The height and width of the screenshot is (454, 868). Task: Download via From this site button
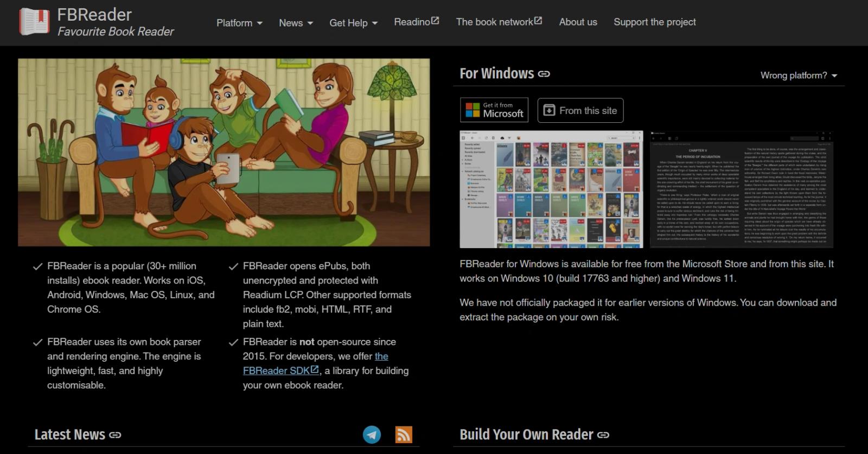pyautogui.click(x=580, y=110)
